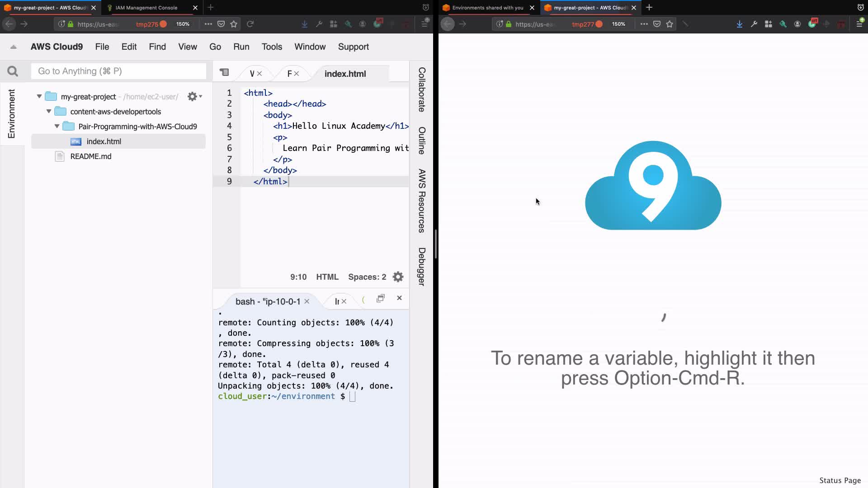This screenshot has width=868, height=488.
Task: Click the Spaces: 2 indentation button
Action: [367, 277]
